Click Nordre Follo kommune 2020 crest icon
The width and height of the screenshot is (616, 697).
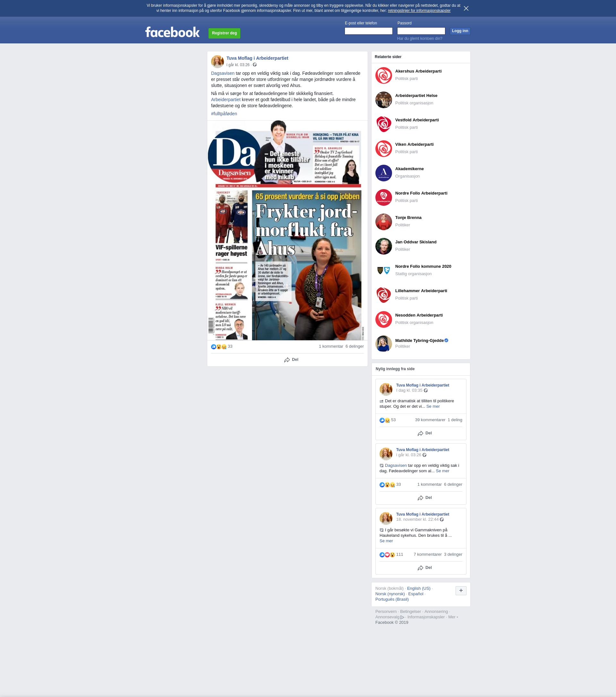coord(383,270)
